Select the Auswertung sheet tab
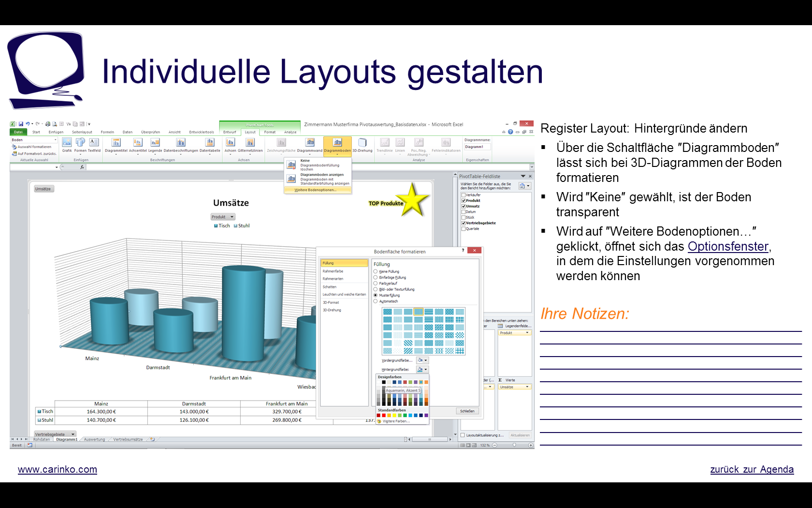The image size is (812, 508). [x=94, y=439]
